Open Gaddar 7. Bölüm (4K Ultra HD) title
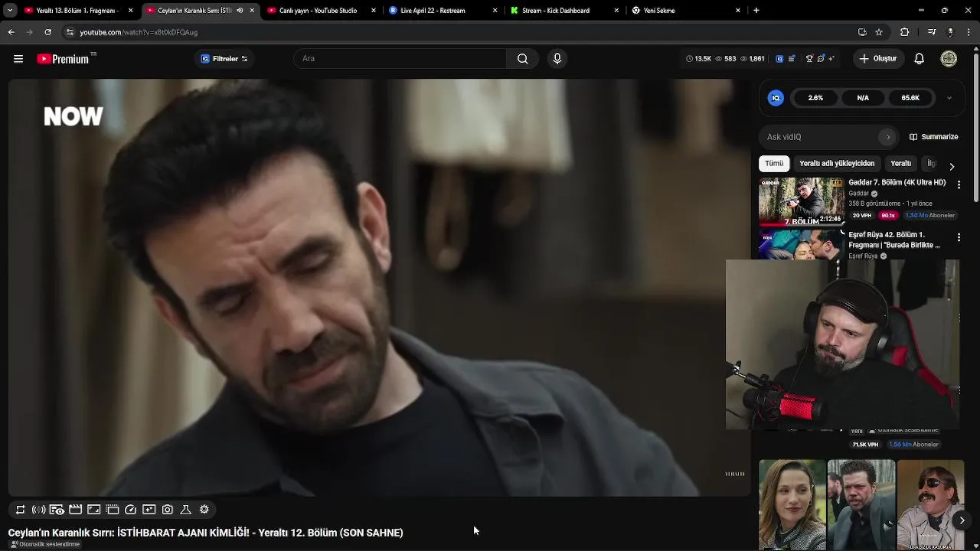980x551 pixels. point(897,183)
